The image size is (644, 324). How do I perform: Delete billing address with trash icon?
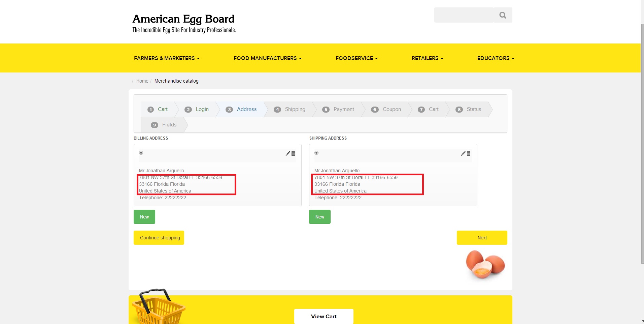click(x=293, y=153)
